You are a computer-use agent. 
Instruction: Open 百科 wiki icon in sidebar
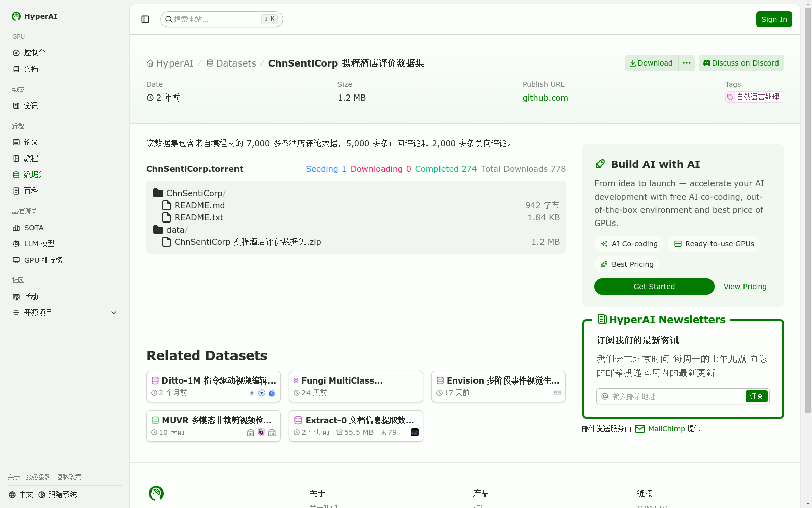pos(16,191)
